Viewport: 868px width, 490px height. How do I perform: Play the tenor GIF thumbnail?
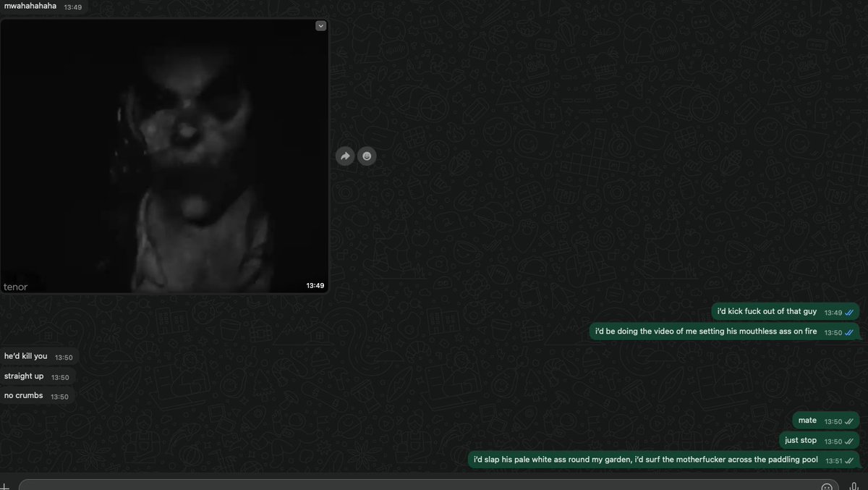164,156
